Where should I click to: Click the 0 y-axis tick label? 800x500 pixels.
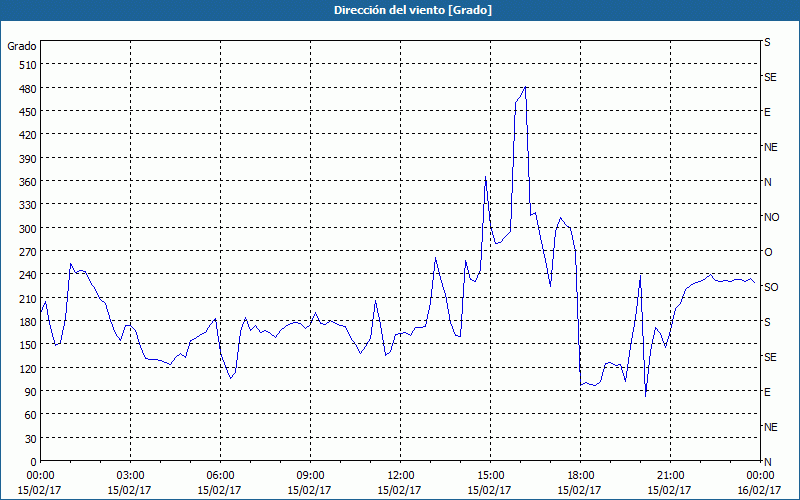pos(34,462)
